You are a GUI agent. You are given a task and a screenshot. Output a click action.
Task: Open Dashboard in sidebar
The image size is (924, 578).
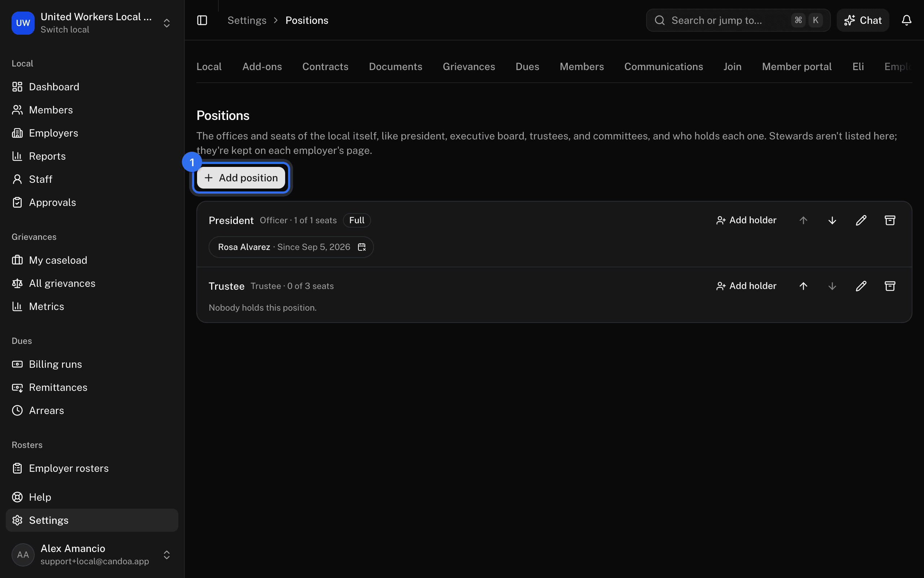point(92,87)
